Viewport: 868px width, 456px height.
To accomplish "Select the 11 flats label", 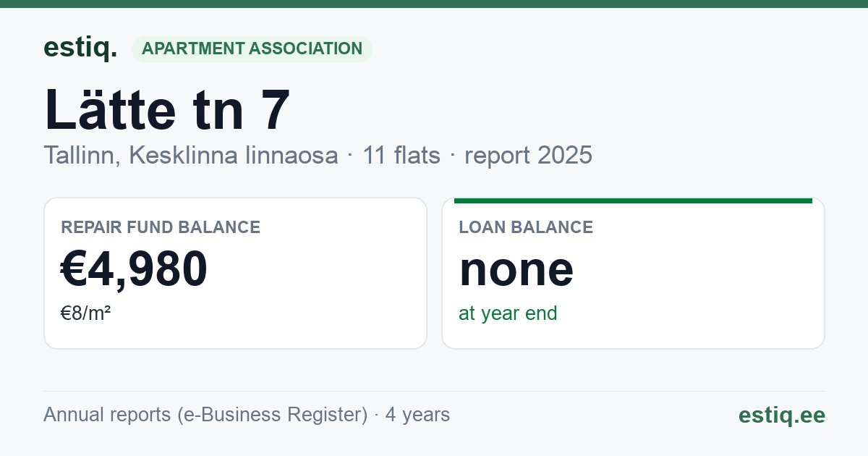I will [x=401, y=156].
